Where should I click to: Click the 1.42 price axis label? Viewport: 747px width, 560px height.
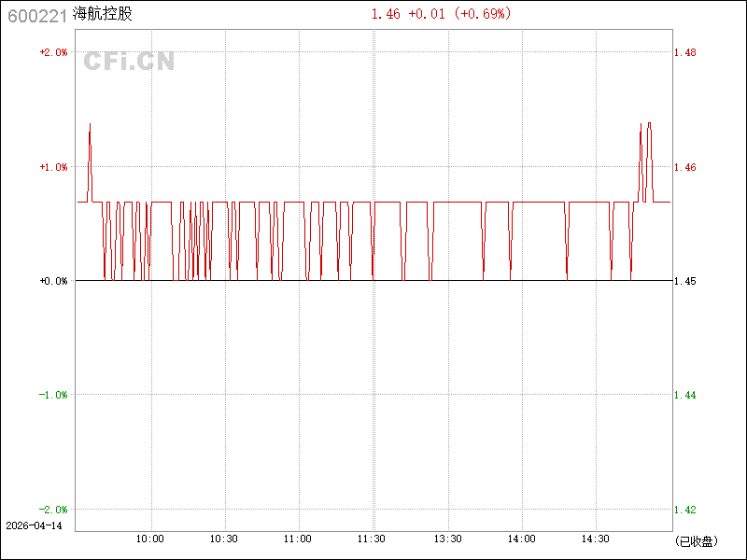pyautogui.click(x=684, y=510)
